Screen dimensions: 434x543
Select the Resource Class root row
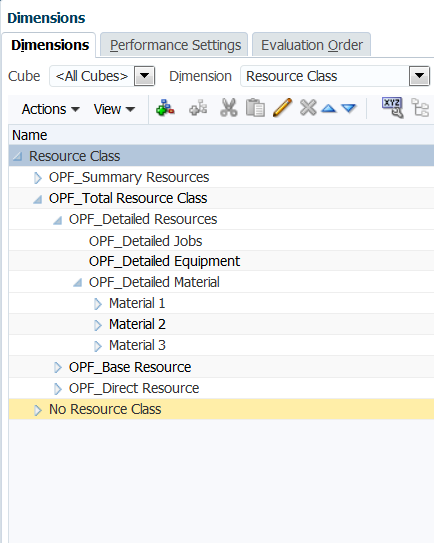tap(221, 156)
